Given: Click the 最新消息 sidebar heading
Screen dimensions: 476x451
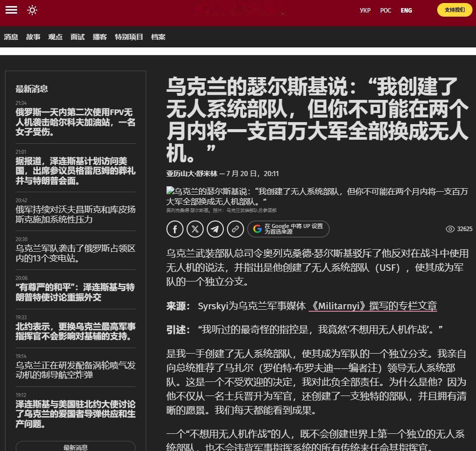Looking at the screenshot, I should pos(32,89).
